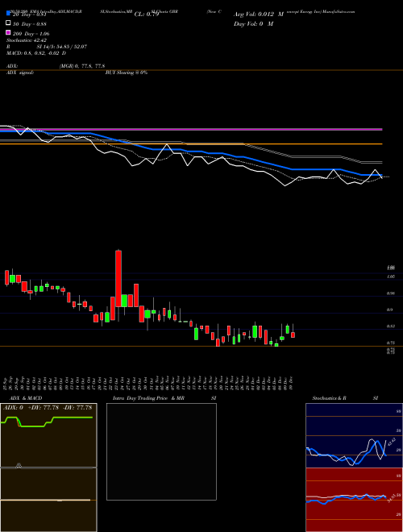Click the 'CL: 0.79' close value
This screenshot has height=532, width=403.
pos(147,15)
